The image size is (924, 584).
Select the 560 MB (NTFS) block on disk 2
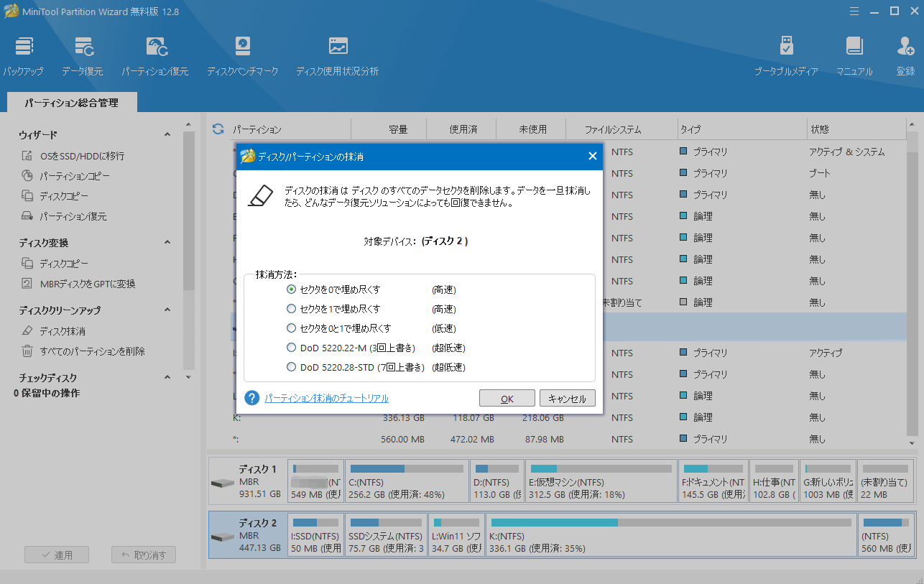click(x=887, y=535)
